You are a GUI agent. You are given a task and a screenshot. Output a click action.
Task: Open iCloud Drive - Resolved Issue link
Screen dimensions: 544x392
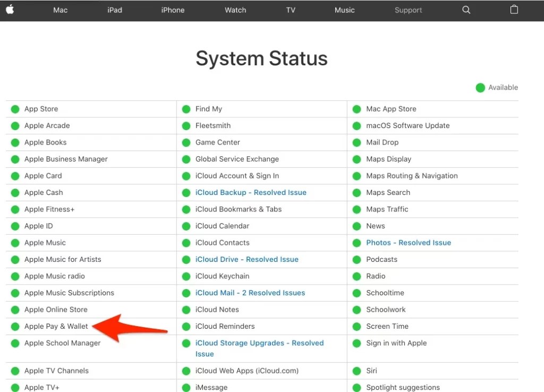[x=246, y=260]
